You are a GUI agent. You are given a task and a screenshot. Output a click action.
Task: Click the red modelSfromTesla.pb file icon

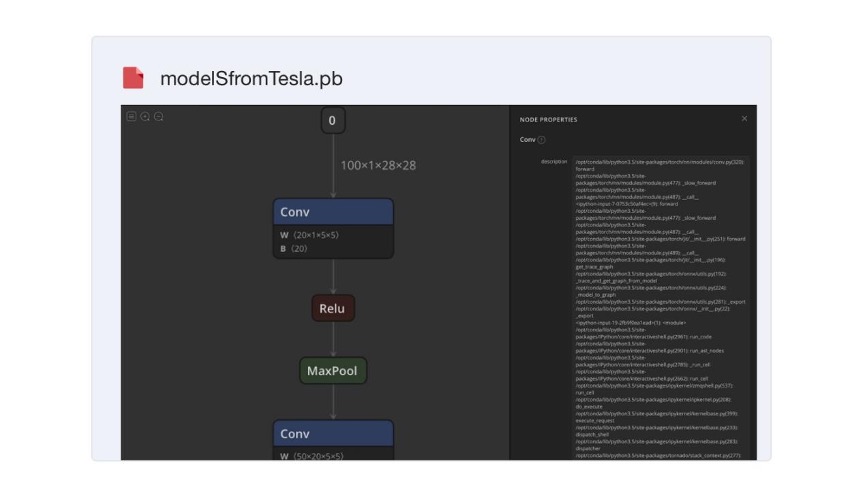[133, 78]
